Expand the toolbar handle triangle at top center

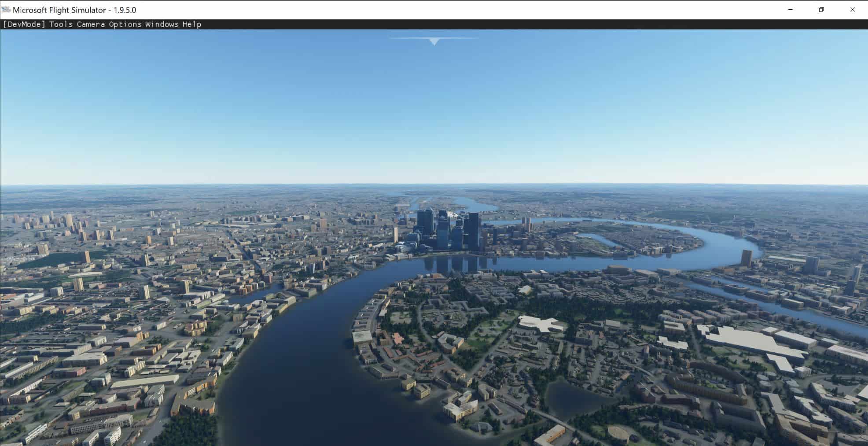point(434,41)
